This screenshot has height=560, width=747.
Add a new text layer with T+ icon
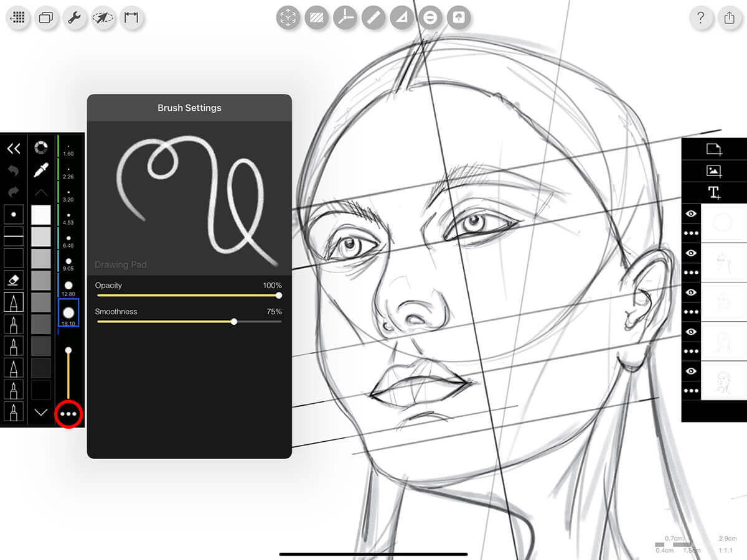coord(714,192)
